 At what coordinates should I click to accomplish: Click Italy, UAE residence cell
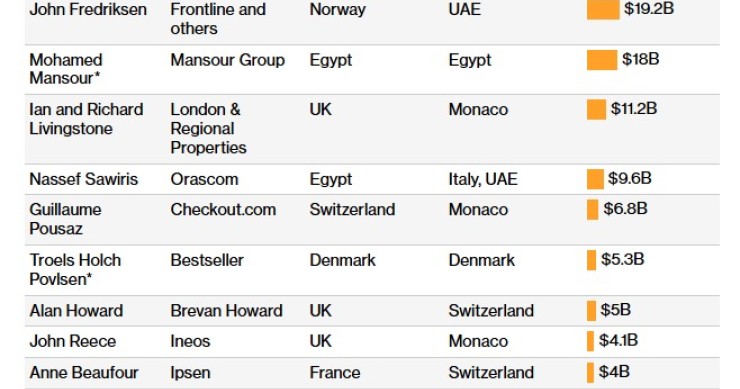tap(483, 179)
